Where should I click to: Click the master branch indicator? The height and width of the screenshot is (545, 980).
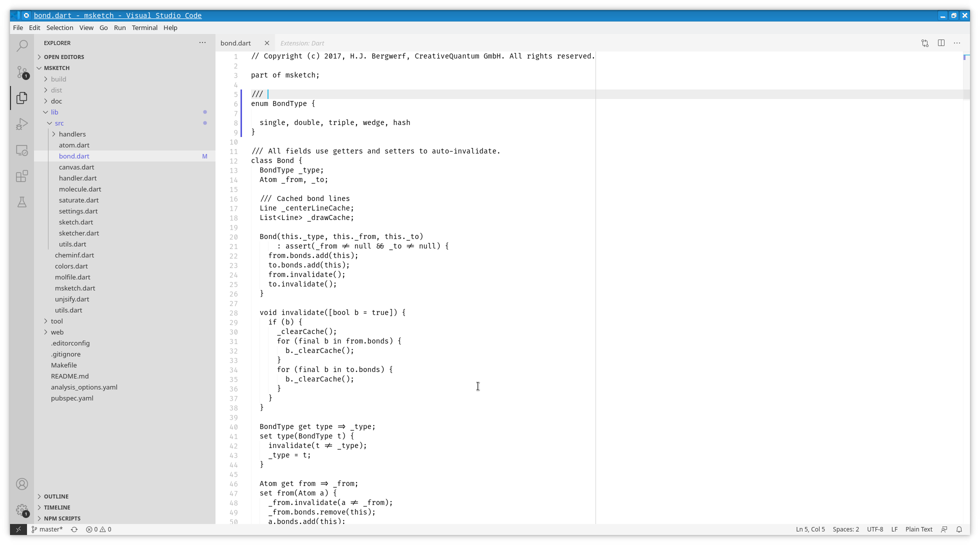point(47,529)
